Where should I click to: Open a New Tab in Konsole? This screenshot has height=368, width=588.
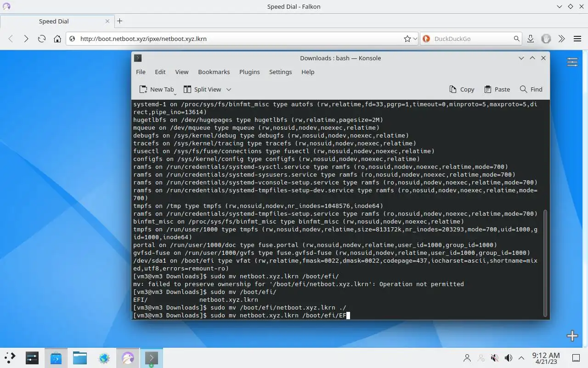(157, 89)
